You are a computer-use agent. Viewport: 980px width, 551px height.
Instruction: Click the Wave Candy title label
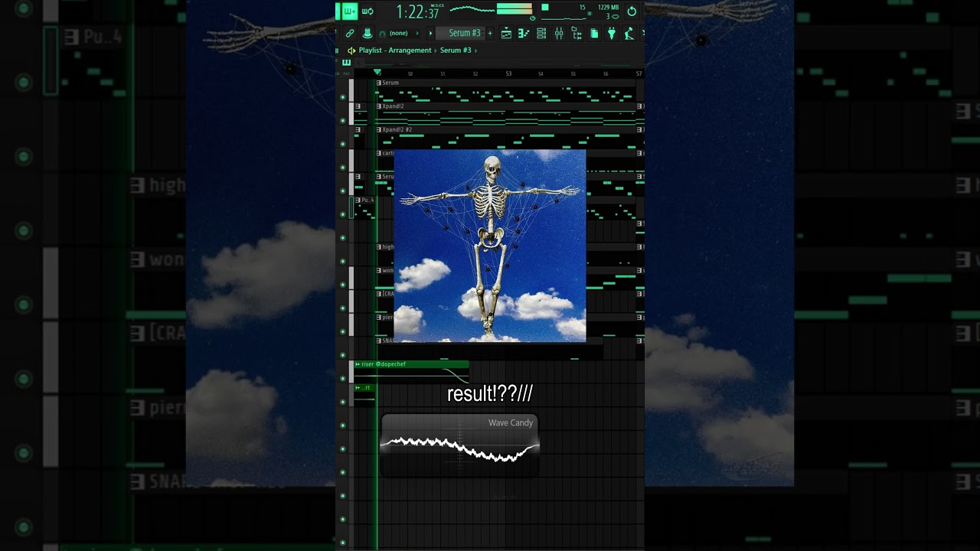click(x=511, y=423)
